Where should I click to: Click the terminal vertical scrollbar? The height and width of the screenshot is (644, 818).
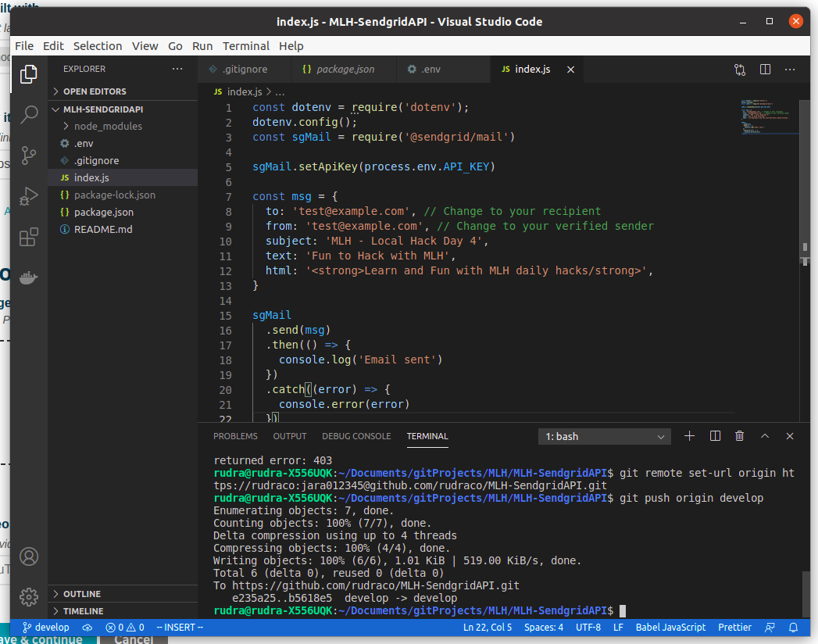click(805, 595)
